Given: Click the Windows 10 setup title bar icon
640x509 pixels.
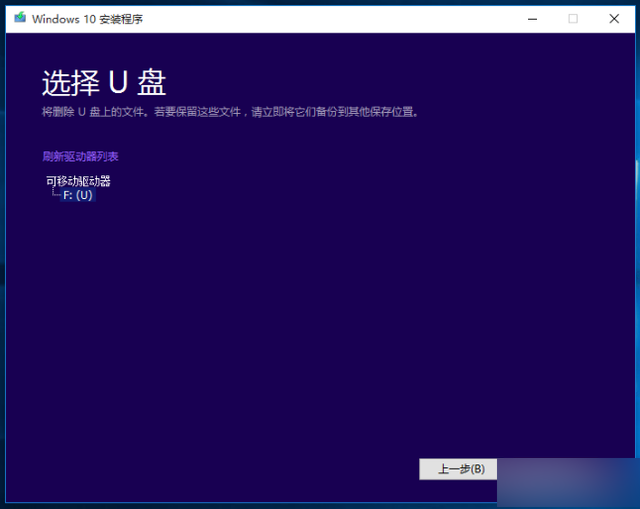Looking at the screenshot, I should point(20,18).
